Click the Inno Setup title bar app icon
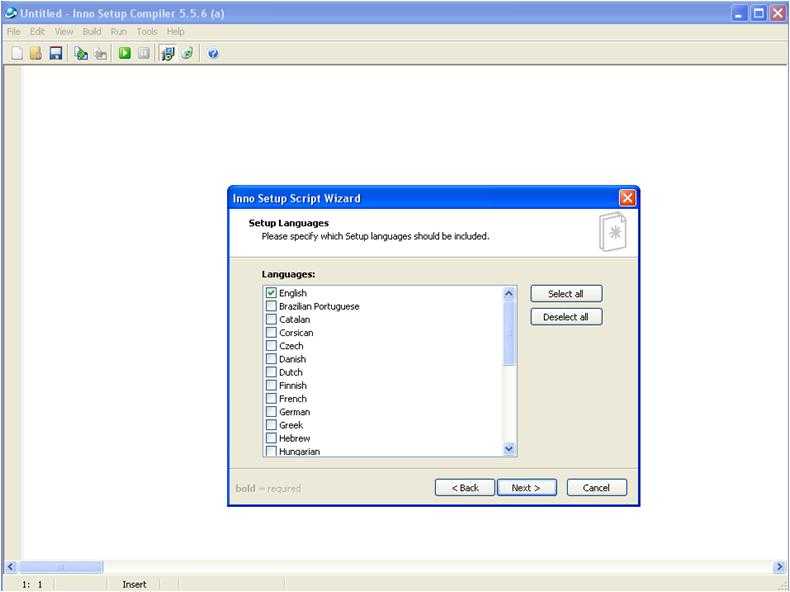 coord(10,13)
